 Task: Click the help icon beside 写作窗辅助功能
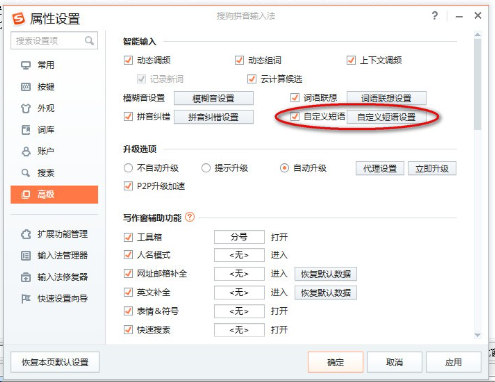(x=190, y=217)
